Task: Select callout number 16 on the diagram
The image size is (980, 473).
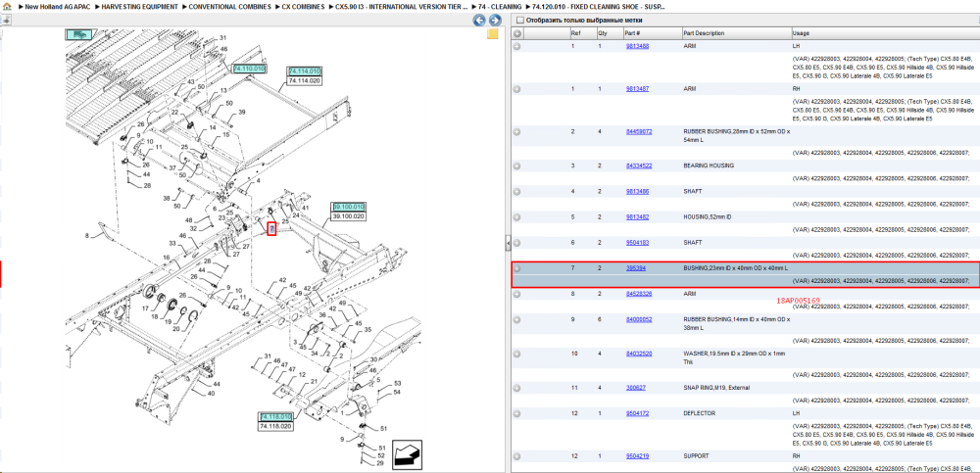Action: pyautogui.click(x=167, y=257)
